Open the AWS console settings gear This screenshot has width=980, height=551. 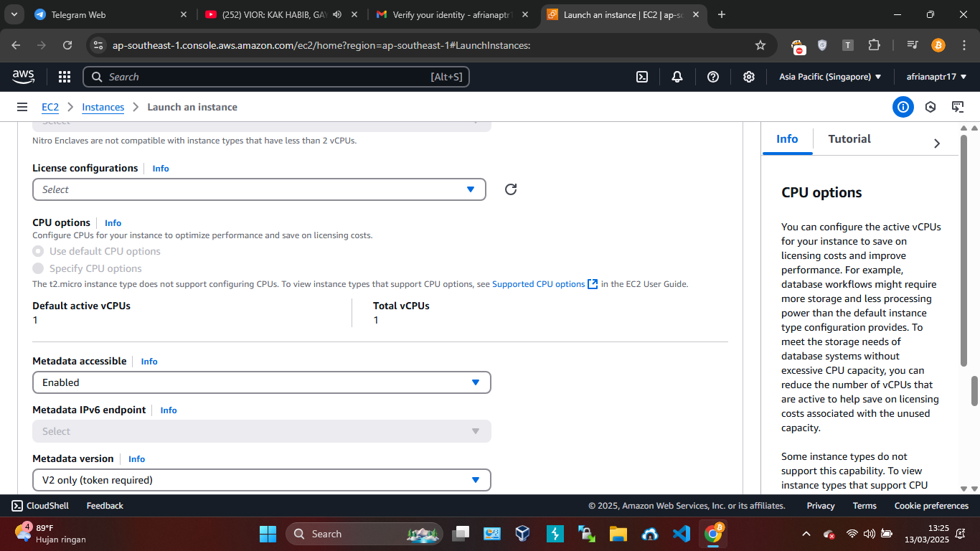(x=749, y=77)
